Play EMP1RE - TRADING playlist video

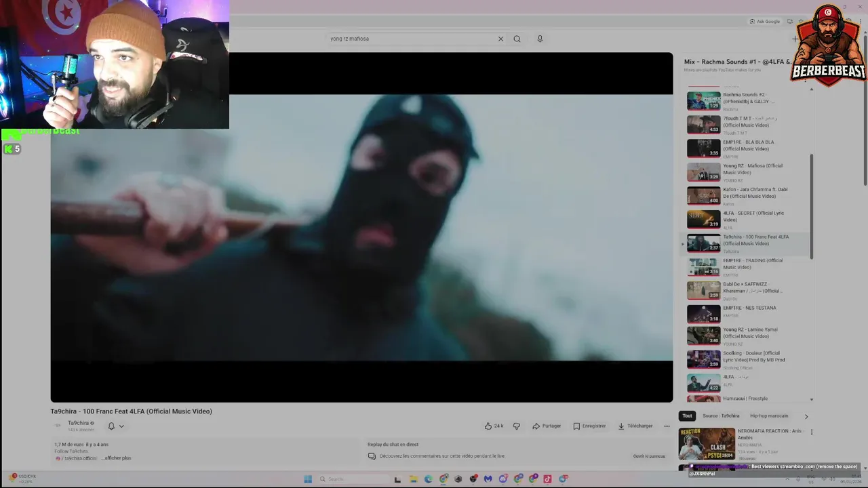(745, 267)
